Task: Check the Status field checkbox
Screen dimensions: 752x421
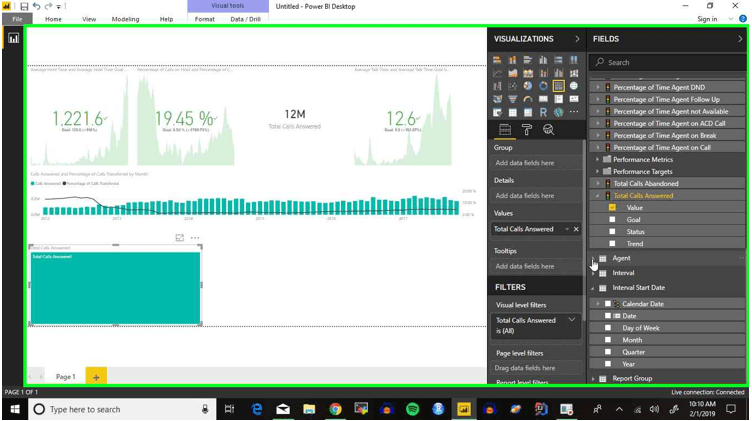Action: point(612,232)
